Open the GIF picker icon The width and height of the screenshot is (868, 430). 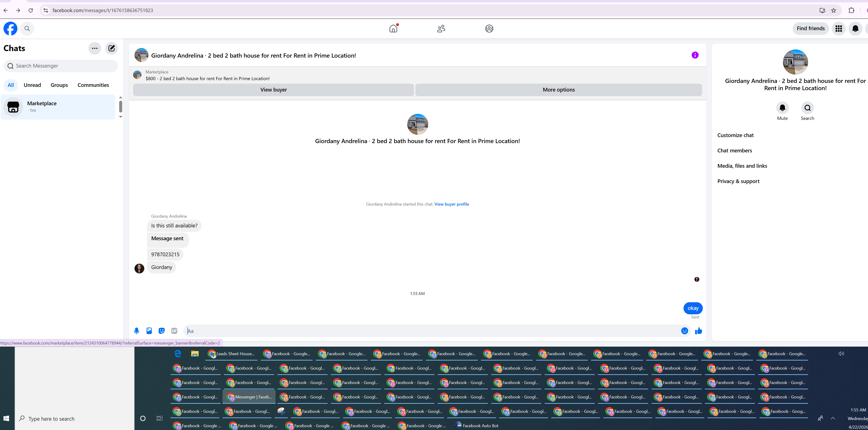(174, 331)
